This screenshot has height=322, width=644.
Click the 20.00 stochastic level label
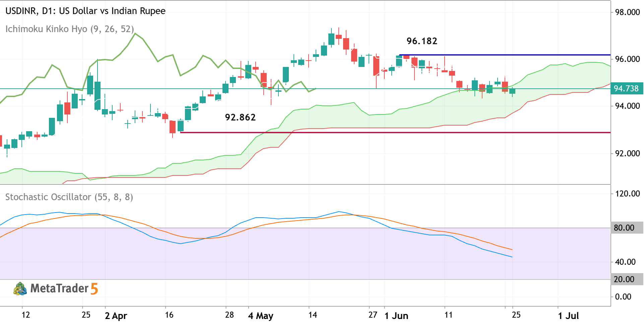coord(627,279)
